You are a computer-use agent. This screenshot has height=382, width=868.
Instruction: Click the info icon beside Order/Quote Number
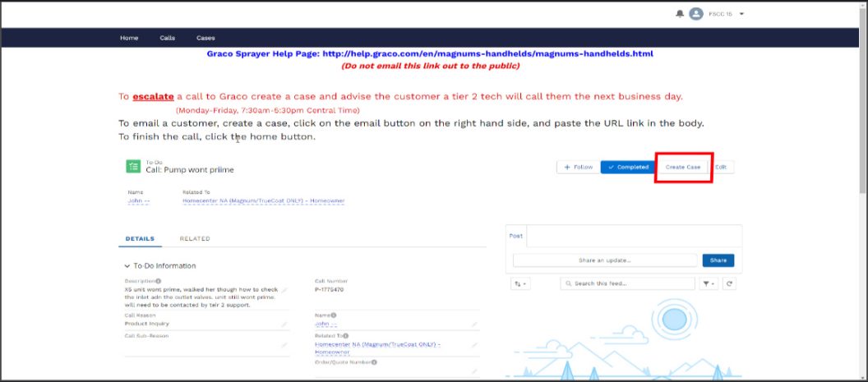coord(374,362)
